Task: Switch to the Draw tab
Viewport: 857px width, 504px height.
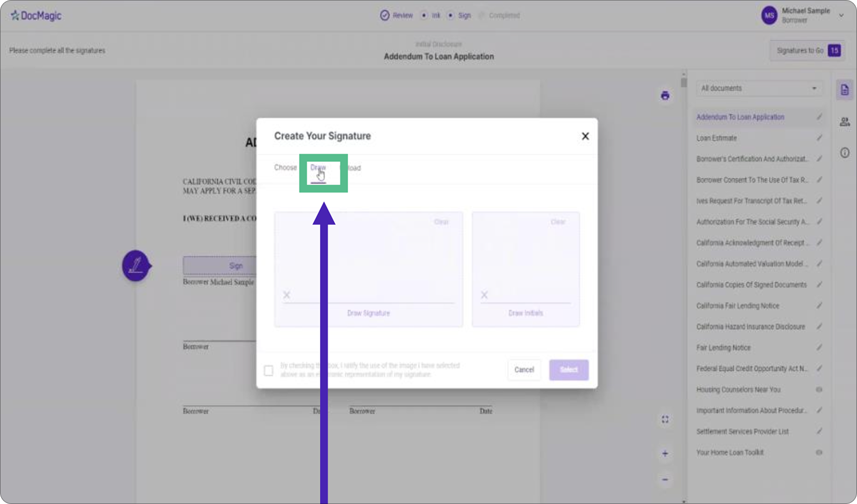Action: click(318, 168)
